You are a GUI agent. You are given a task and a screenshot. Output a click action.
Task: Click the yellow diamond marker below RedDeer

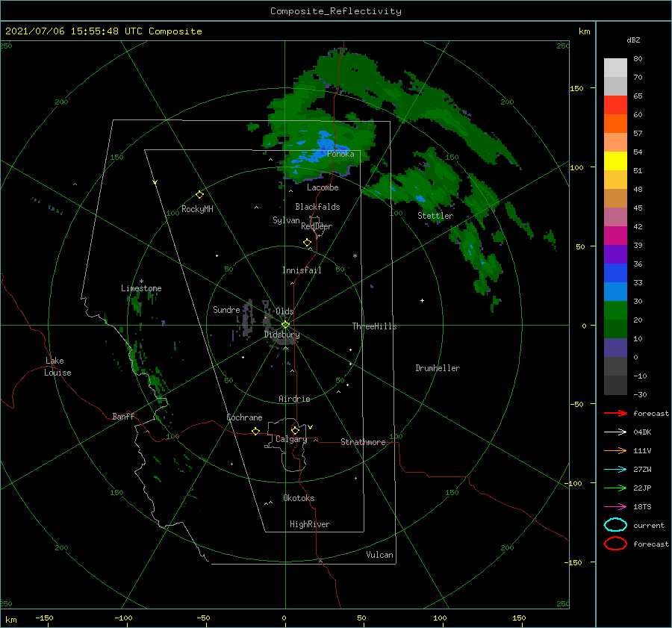pyautogui.click(x=307, y=243)
